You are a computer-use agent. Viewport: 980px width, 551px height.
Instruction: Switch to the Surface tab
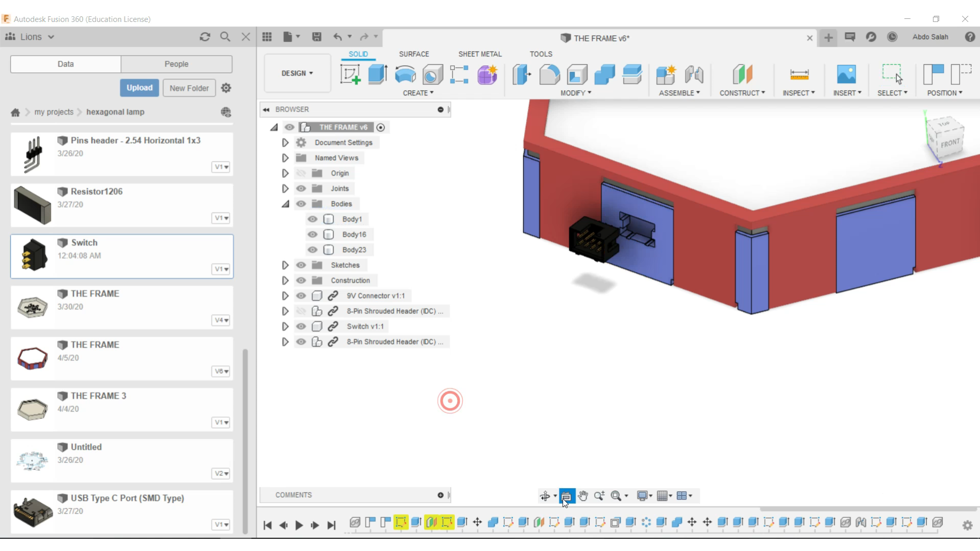tap(414, 54)
